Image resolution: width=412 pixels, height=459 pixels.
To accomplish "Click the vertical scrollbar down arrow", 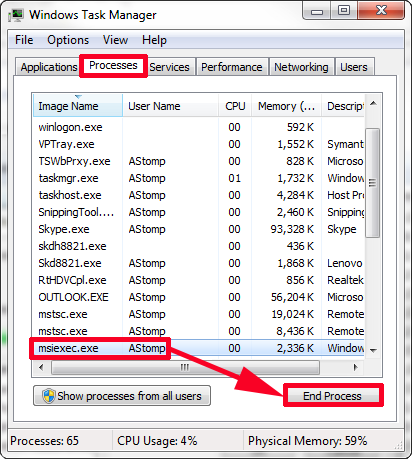I will (x=373, y=350).
